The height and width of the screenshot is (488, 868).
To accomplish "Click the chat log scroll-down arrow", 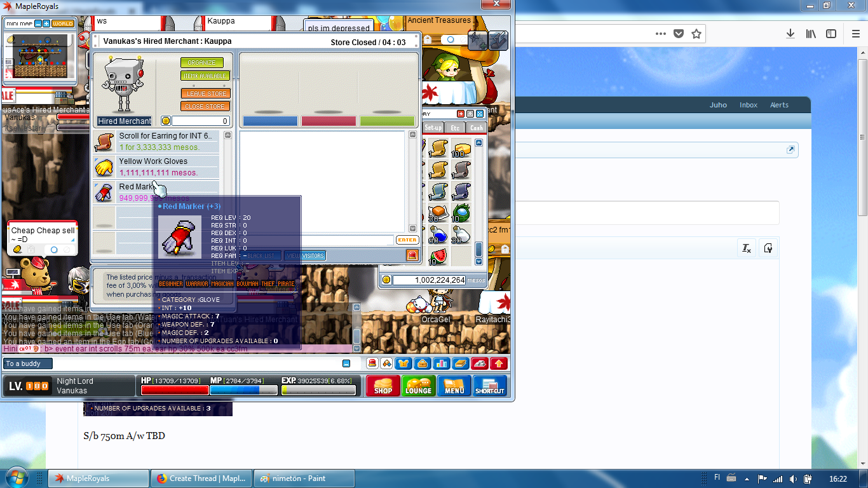I will (x=356, y=348).
